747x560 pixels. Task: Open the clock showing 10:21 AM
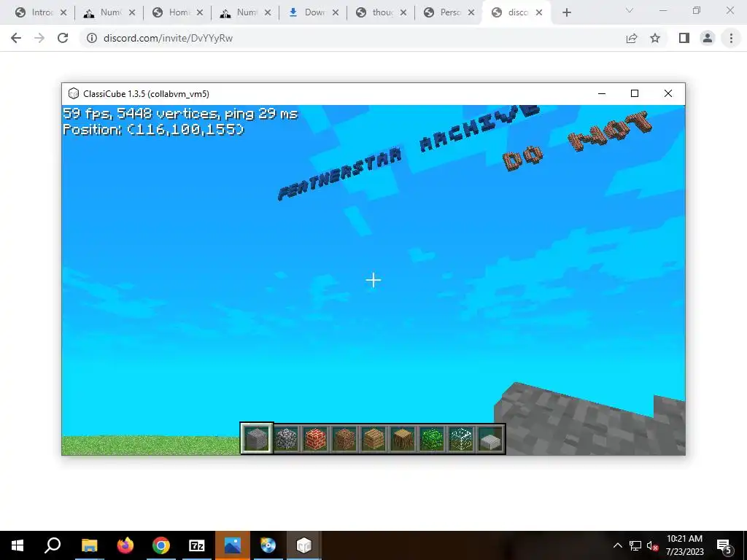[x=684, y=545]
